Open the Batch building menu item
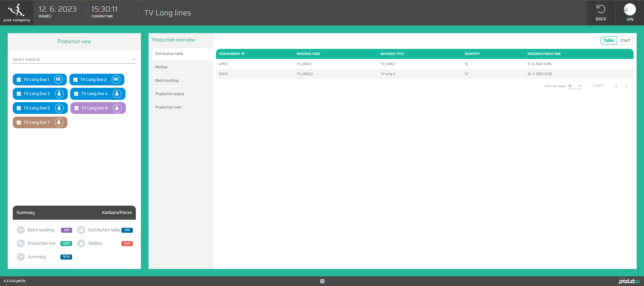The image size is (644, 286). click(x=167, y=80)
